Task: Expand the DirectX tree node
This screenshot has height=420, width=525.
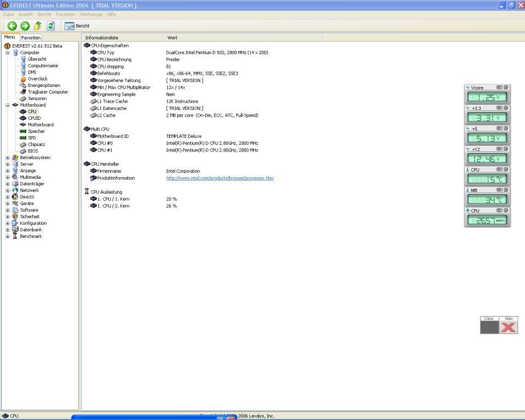Action: [7, 197]
